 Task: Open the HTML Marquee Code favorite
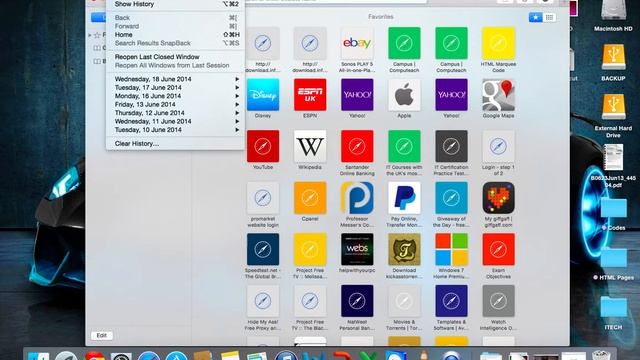click(x=498, y=43)
